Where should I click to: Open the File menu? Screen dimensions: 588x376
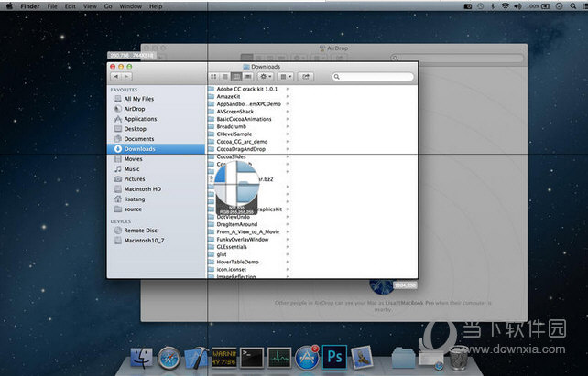[x=52, y=6]
